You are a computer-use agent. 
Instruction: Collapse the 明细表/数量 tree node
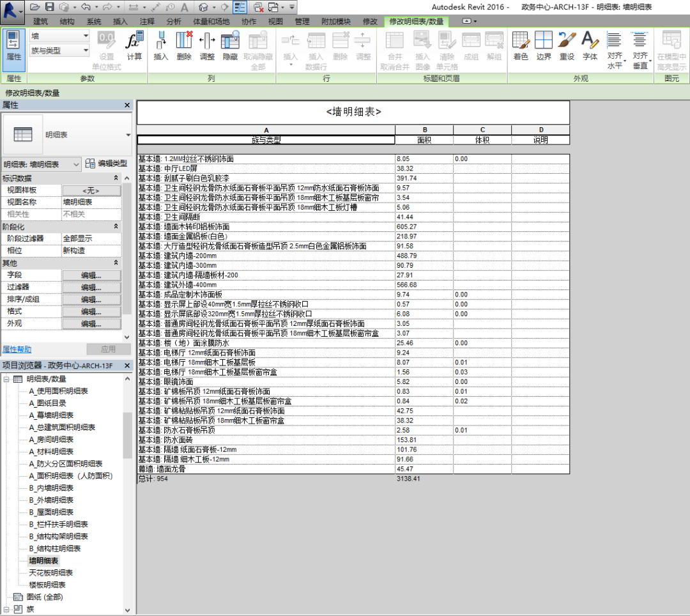tap(6, 379)
